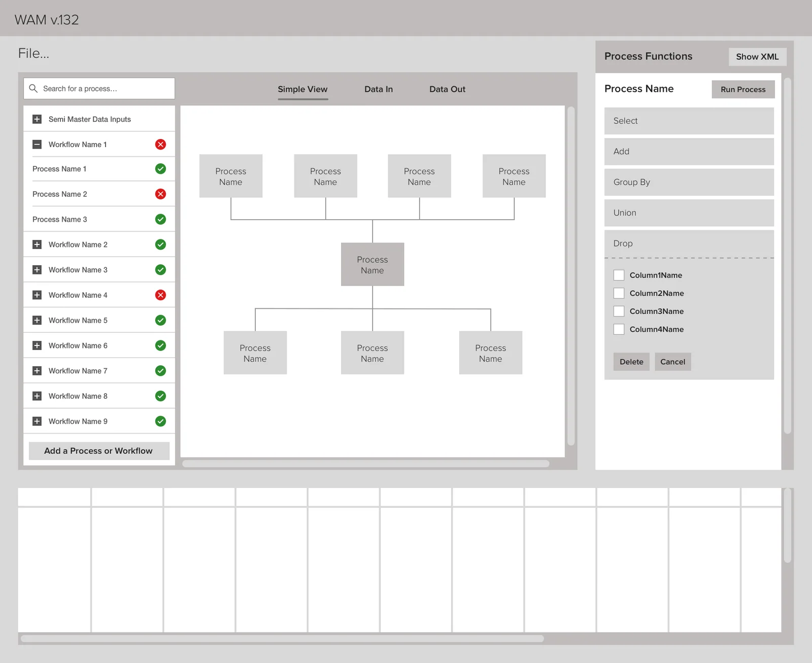Click the red error status for Workflow Name 4
The image size is (812, 663).
(x=160, y=295)
